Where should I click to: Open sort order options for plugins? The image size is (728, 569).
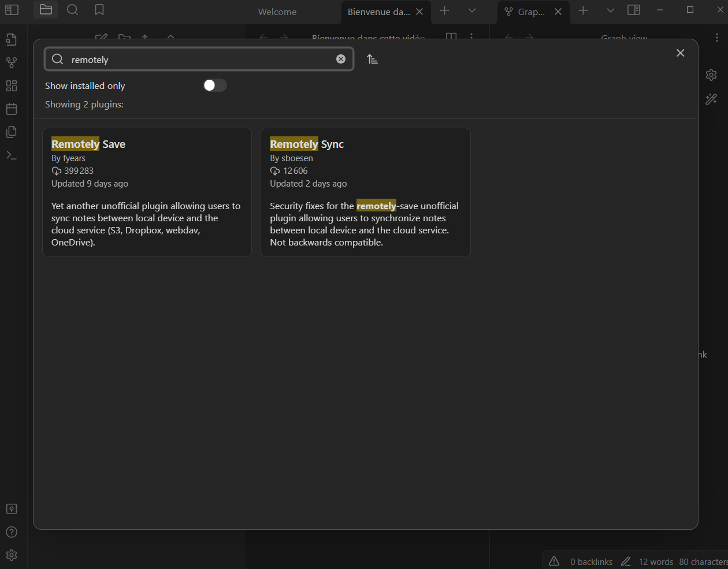pos(373,59)
